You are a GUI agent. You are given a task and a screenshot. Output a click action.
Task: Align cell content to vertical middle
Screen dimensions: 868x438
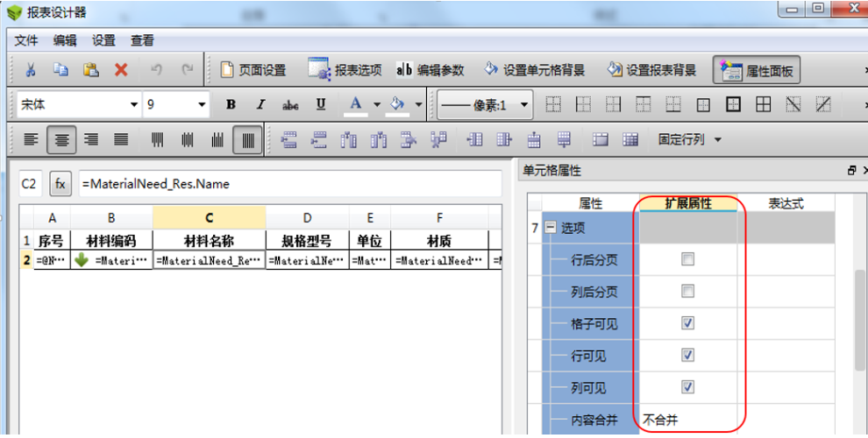[x=188, y=139]
